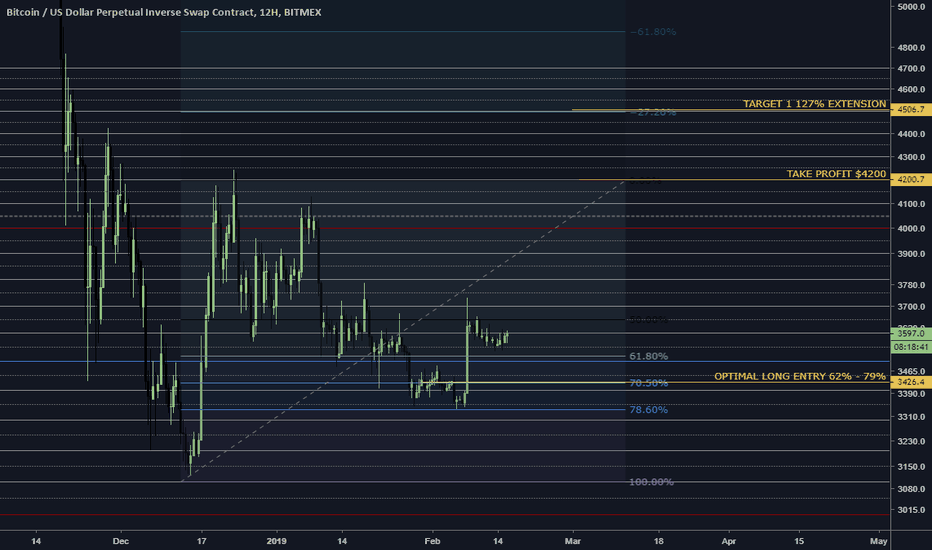Click the 3465.0 price axis label
932x550 pixels.
point(911,371)
